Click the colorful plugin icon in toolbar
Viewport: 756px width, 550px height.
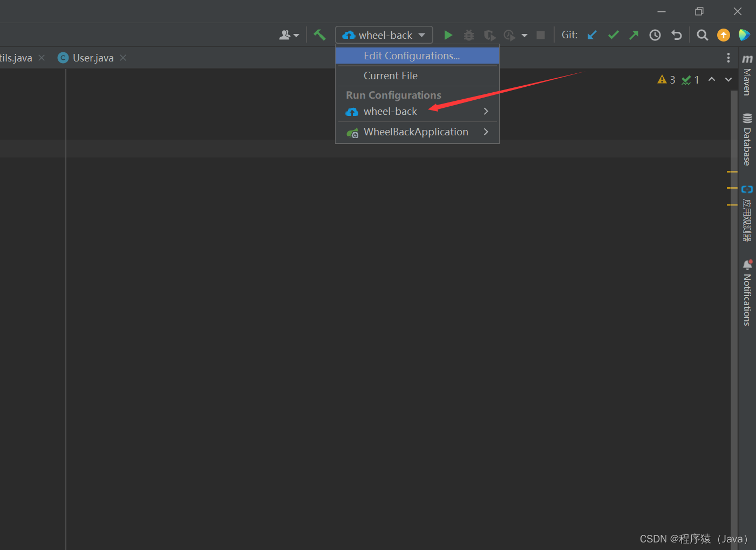pos(744,35)
